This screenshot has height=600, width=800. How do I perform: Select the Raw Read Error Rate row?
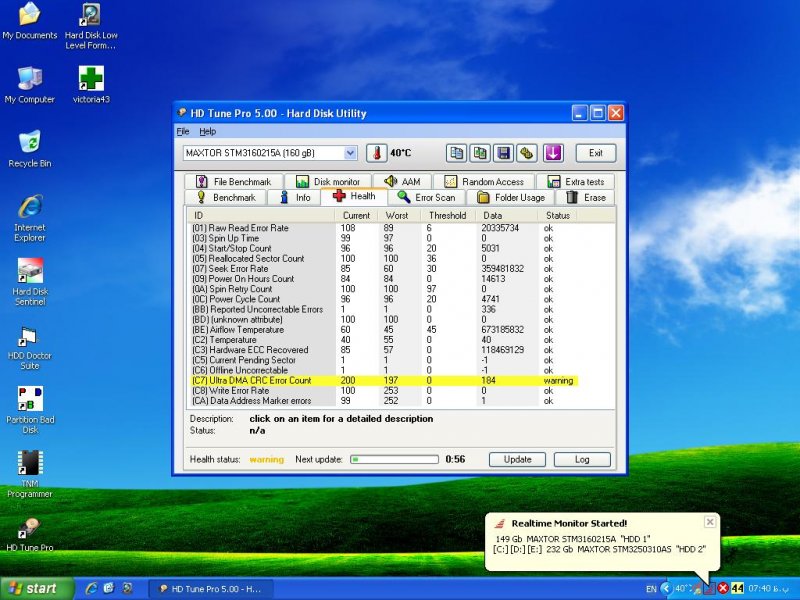(384, 228)
